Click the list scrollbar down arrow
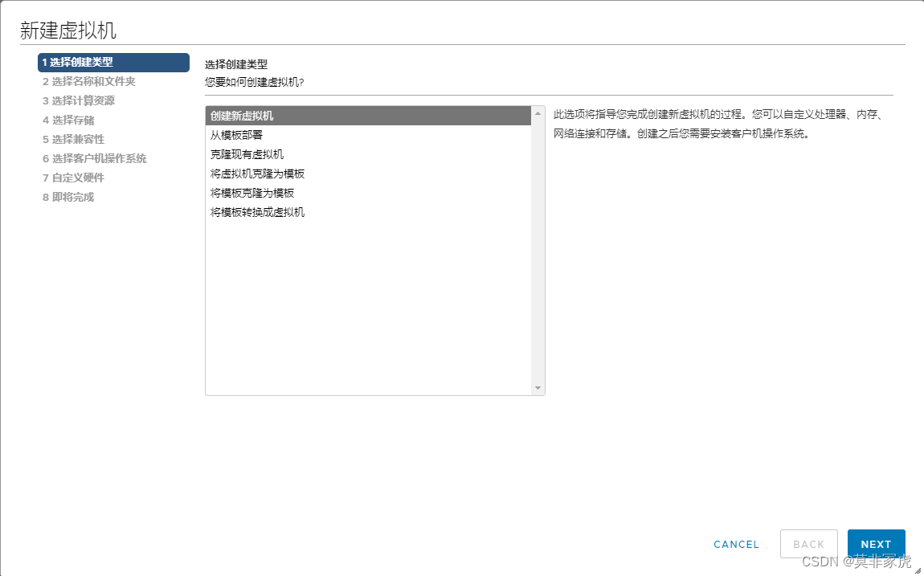The width and height of the screenshot is (924, 576). 538,388
